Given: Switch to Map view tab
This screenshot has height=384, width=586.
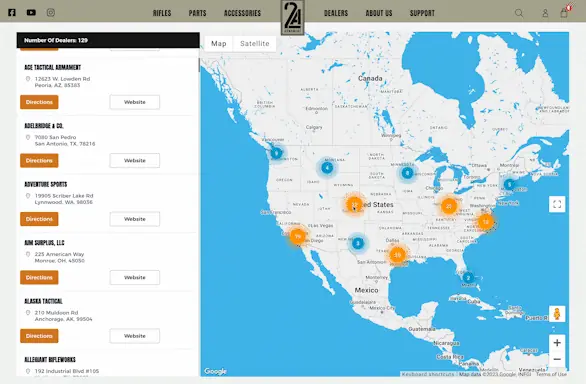Looking at the screenshot, I should (x=219, y=44).
